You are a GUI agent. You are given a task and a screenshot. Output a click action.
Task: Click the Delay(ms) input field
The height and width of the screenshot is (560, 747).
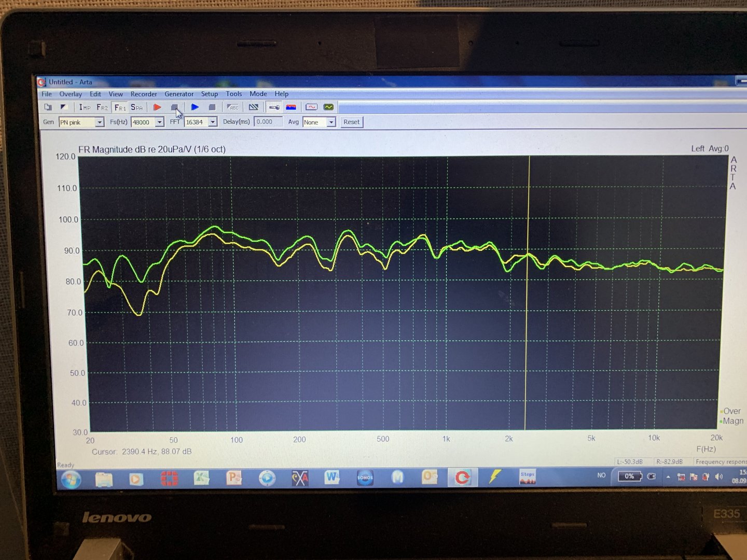coord(269,122)
